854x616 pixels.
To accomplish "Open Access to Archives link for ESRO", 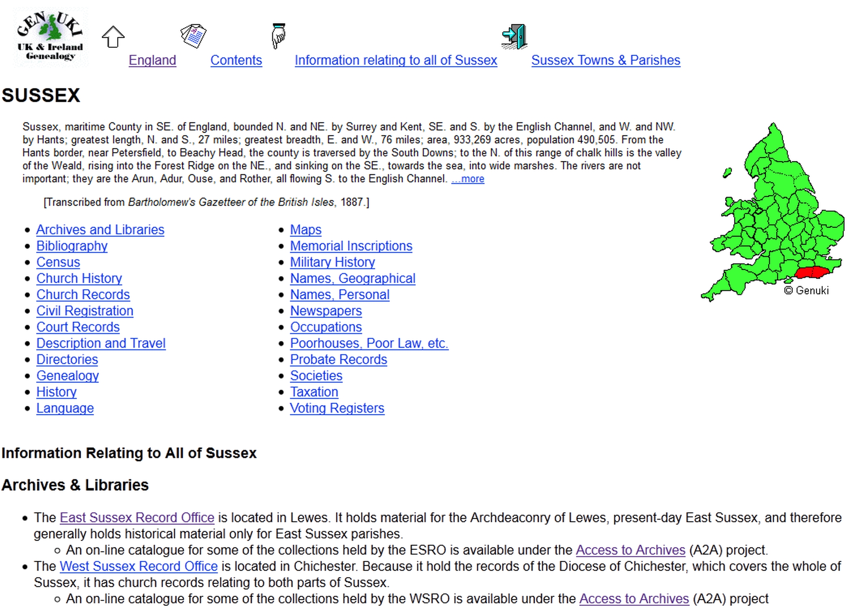I will point(630,550).
